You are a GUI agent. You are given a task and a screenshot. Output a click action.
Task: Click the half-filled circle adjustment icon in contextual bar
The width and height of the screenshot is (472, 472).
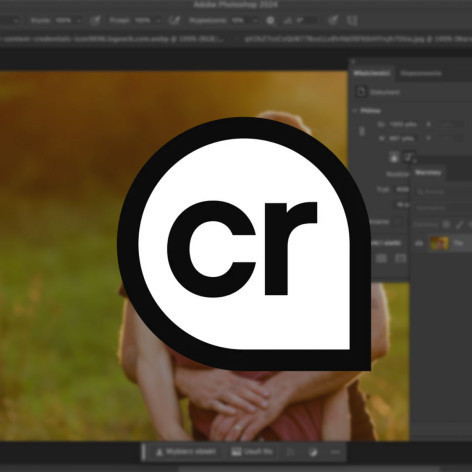(x=313, y=452)
